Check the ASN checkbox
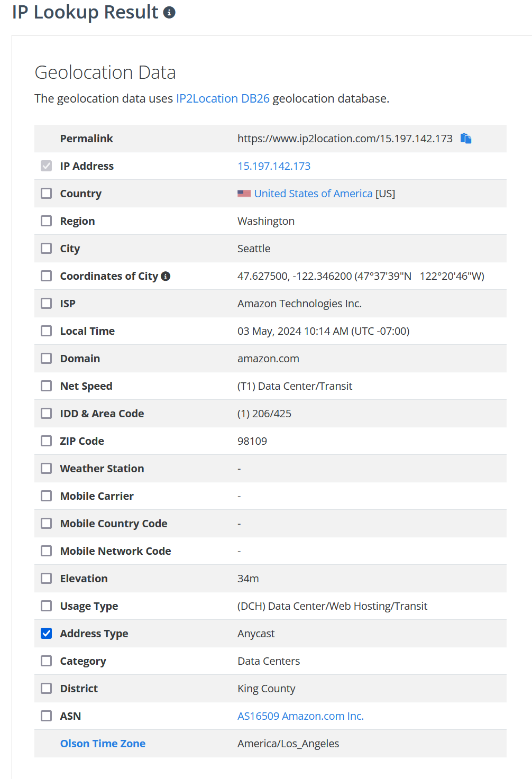 tap(47, 716)
